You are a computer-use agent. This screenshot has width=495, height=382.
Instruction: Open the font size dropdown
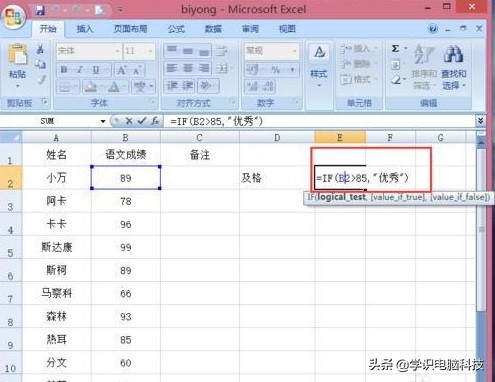150,51
